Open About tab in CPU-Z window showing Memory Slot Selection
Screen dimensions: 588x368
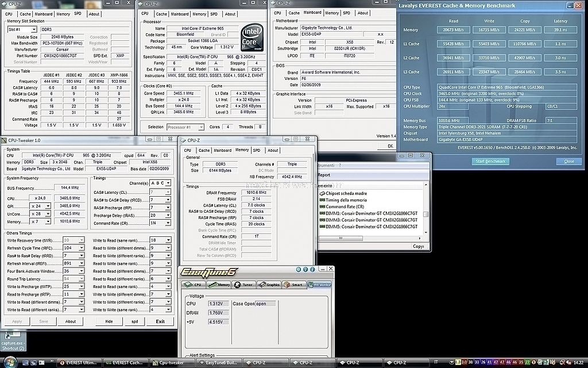tap(94, 14)
